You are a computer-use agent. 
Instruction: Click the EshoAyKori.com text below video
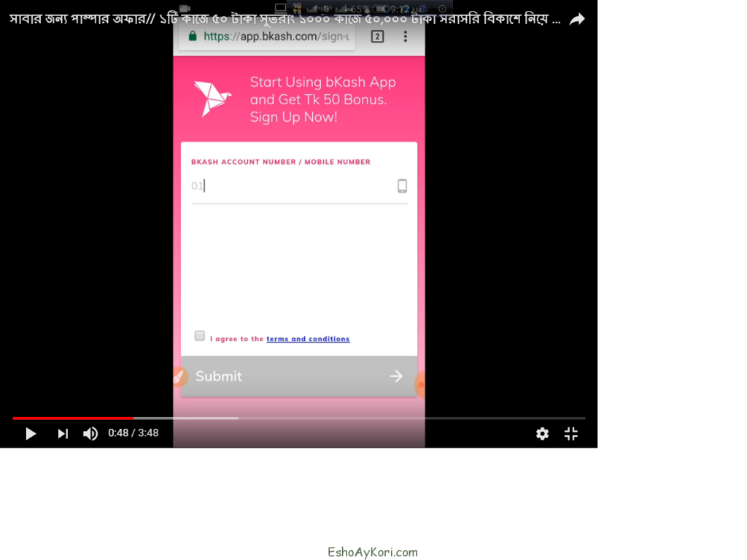[x=373, y=552]
